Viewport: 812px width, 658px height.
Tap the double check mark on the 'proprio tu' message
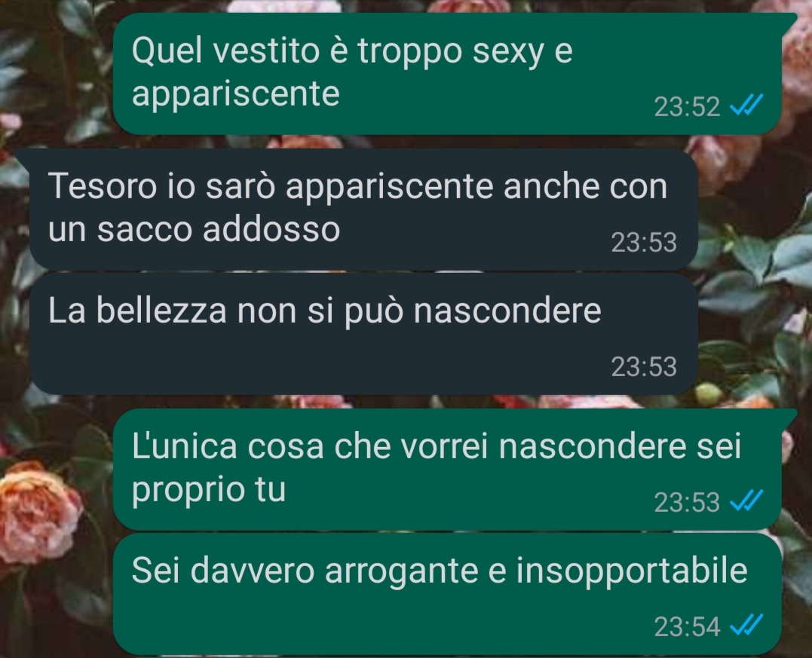point(746,500)
